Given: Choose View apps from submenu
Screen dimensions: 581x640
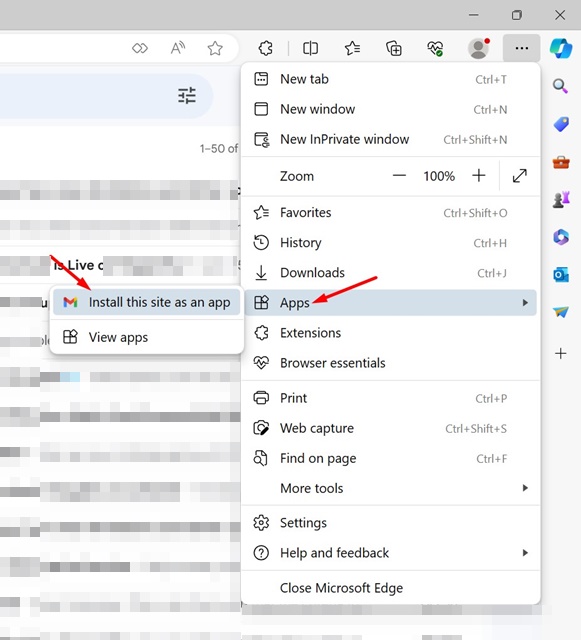Looking at the screenshot, I should tap(147, 337).
